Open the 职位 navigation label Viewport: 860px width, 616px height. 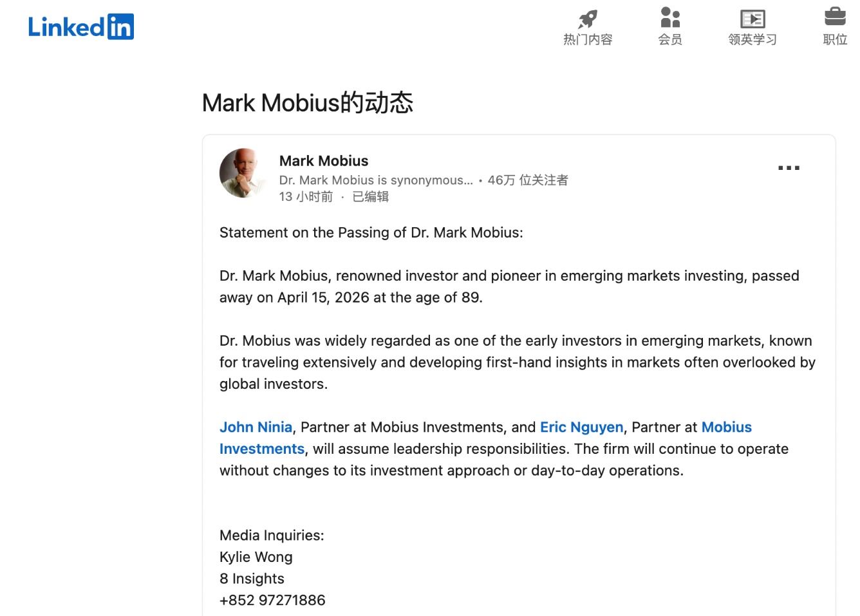(x=835, y=40)
